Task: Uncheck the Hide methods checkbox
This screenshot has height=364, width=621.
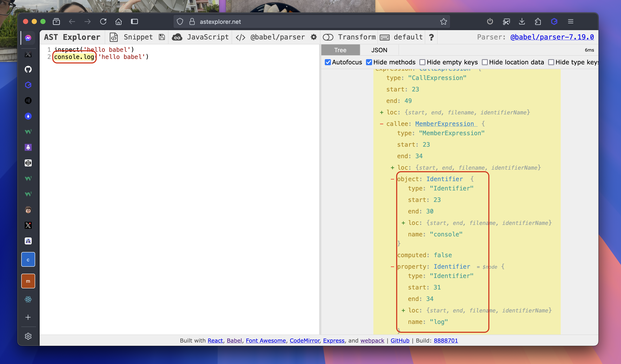Action: tap(369, 62)
